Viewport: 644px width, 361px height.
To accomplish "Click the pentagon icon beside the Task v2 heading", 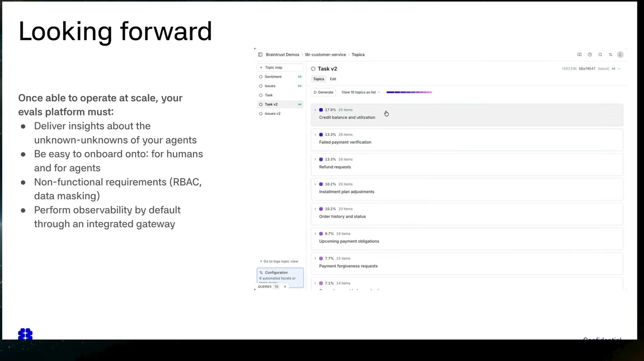I will pos(313,69).
